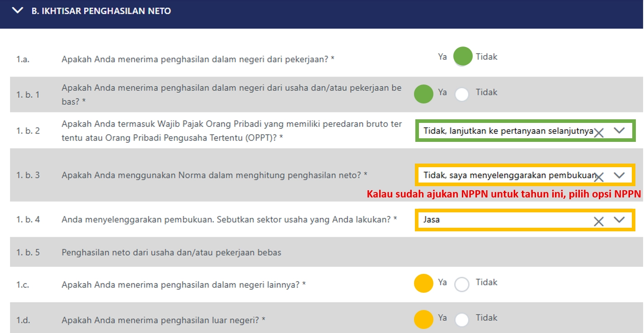This screenshot has height=333, width=644.
Task: Collapse the Ikhtisar Penghasilan Neto section chevron
Action: coord(18,11)
